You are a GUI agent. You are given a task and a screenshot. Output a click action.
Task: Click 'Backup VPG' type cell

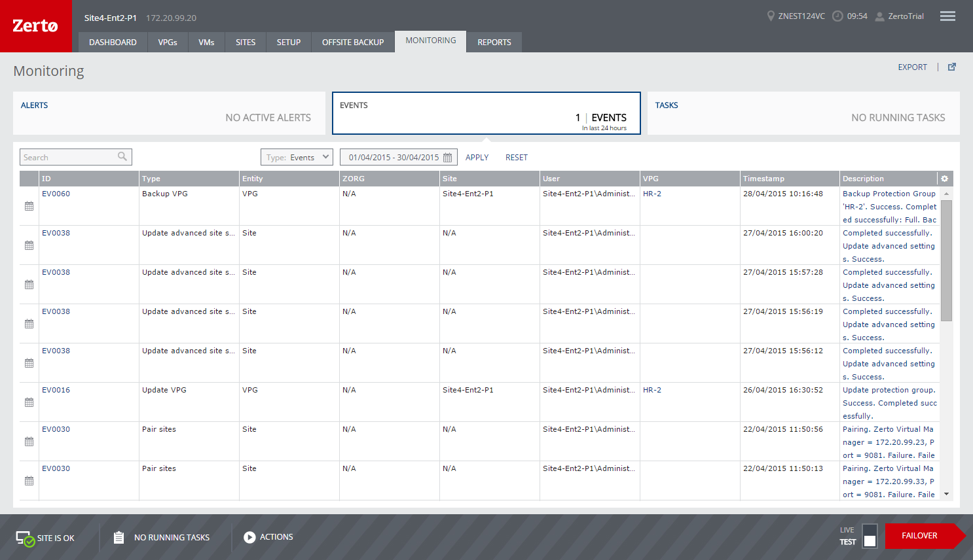point(165,194)
